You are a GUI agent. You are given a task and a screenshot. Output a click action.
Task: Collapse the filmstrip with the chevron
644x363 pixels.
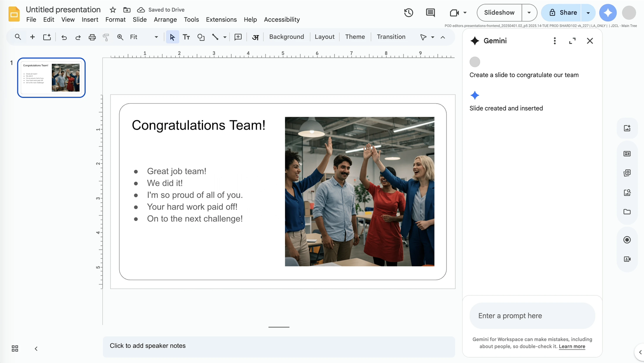36,348
